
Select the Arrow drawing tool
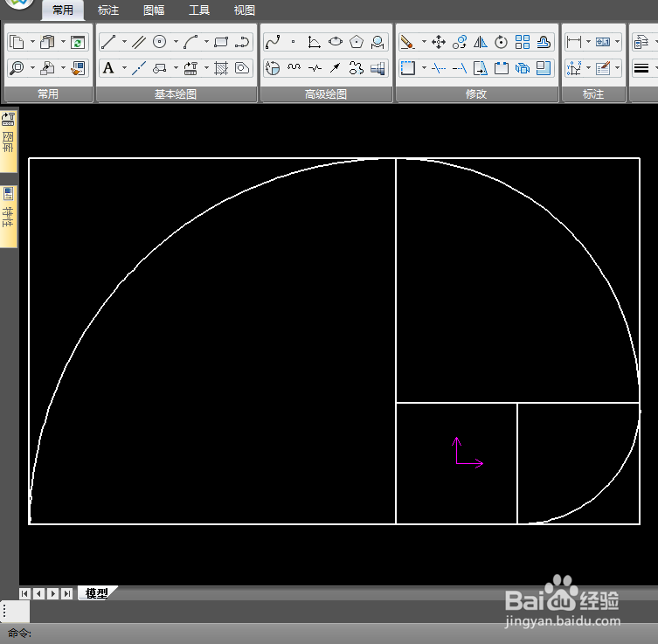(335, 68)
